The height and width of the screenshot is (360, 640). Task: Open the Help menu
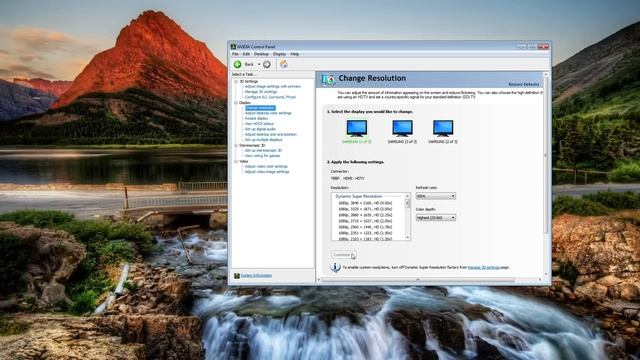pos(295,54)
